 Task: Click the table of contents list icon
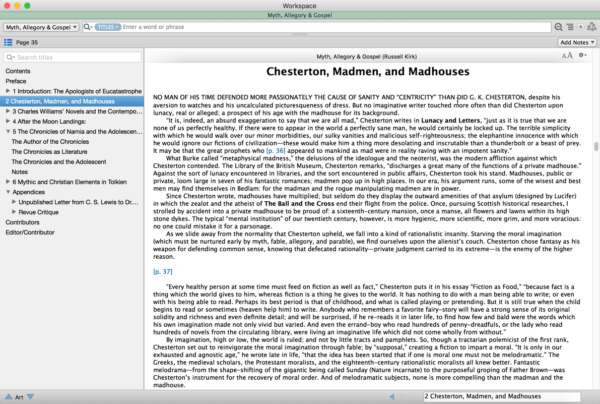coord(9,43)
